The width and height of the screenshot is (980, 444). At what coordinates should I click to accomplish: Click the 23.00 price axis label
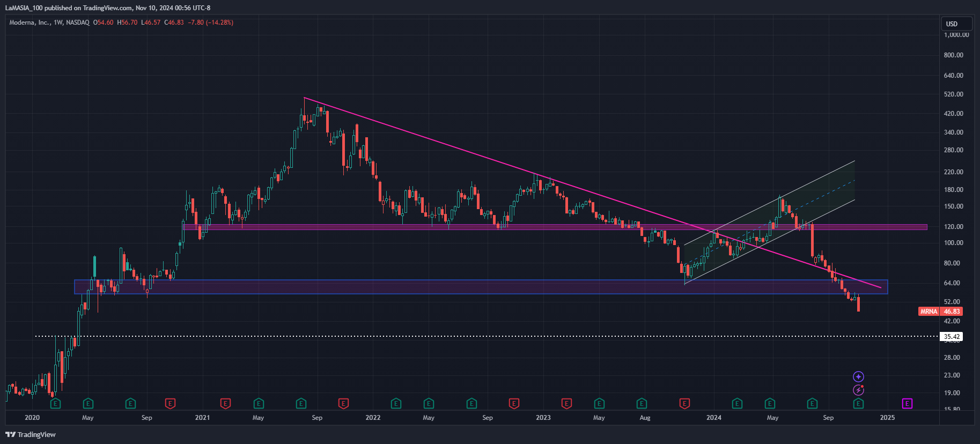(x=952, y=375)
